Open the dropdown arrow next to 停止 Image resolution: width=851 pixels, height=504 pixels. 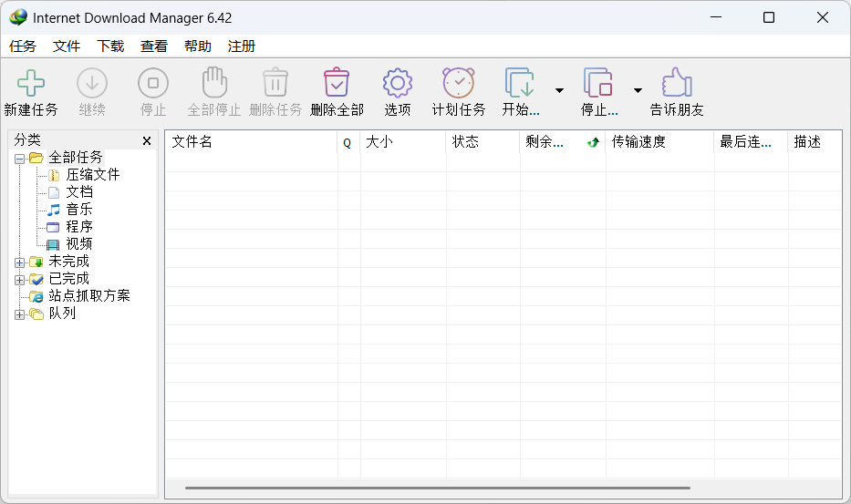click(x=638, y=90)
